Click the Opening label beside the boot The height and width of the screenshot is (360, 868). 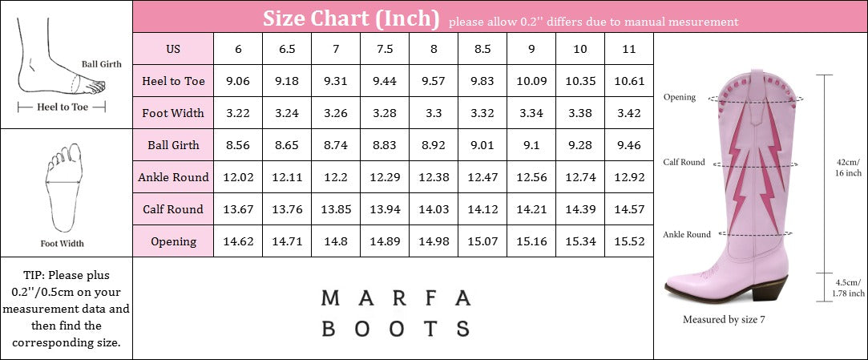[680, 97]
